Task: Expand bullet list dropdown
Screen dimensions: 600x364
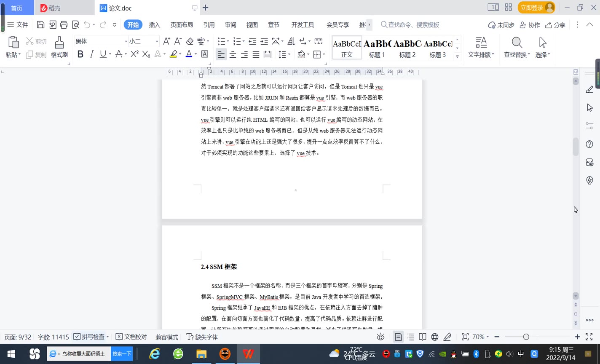Action: [x=228, y=41]
